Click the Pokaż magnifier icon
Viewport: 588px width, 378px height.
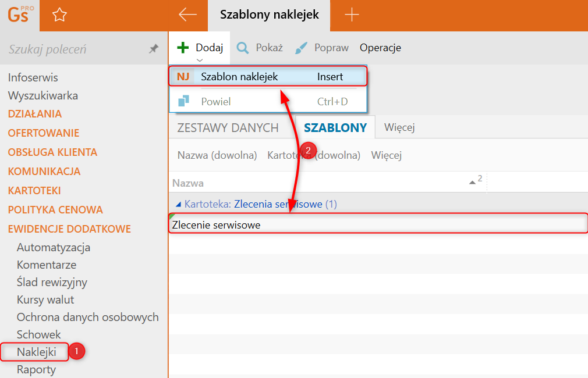[x=243, y=48]
